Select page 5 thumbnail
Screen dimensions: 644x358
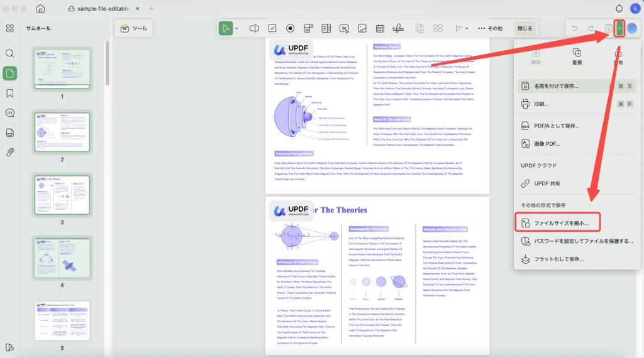pyautogui.click(x=62, y=321)
